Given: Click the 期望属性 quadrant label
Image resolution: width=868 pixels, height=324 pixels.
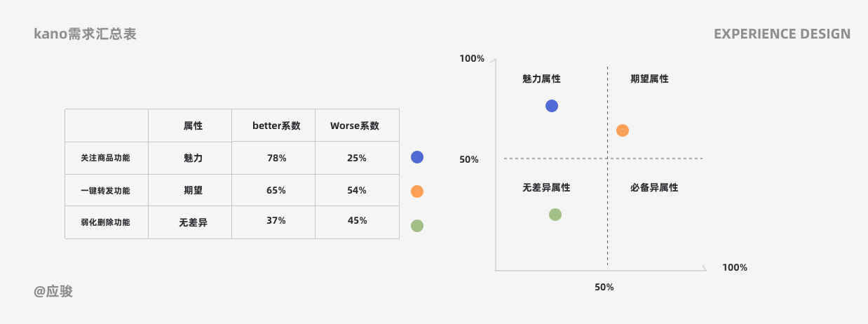Looking at the screenshot, I should coord(649,79).
